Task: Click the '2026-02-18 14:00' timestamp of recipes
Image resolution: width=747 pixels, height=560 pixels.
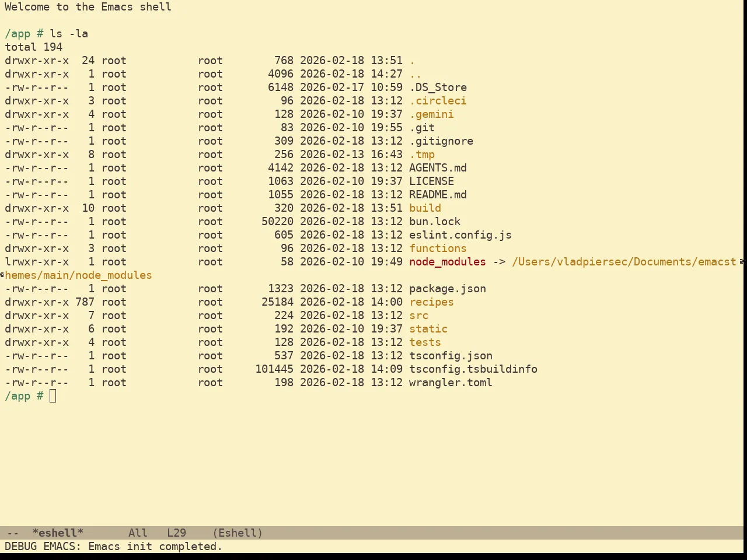Action: (351, 302)
